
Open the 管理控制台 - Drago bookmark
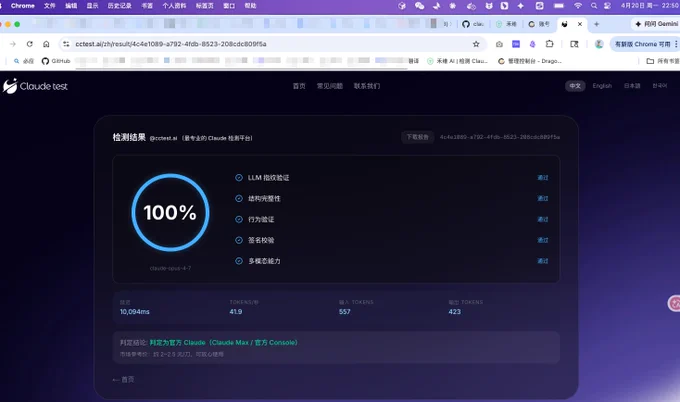[530, 61]
